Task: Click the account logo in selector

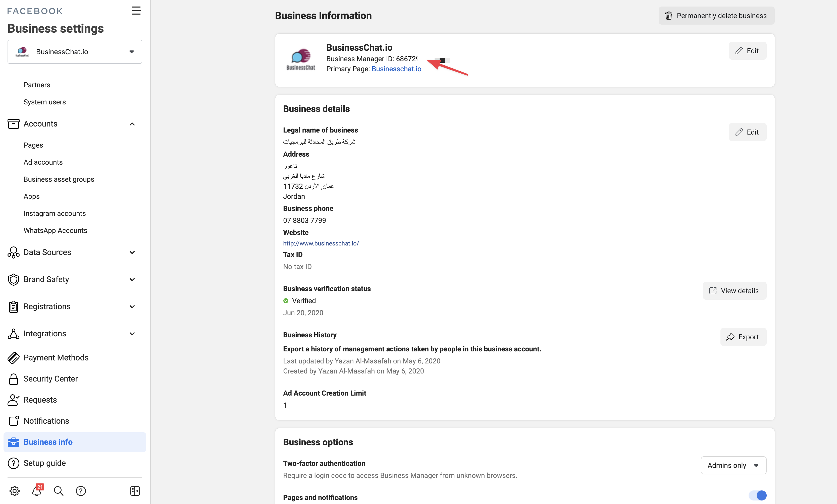Action: tap(22, 52)
